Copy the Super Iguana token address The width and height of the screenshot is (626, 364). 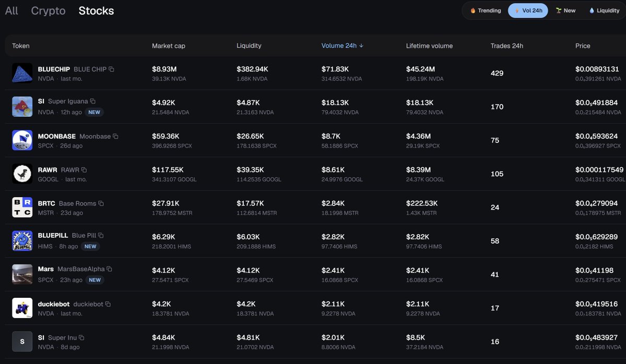point(92,101)
